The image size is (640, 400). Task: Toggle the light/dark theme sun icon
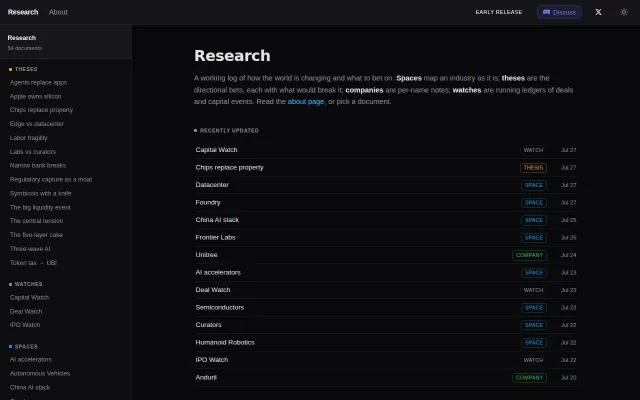pos(624,12)
